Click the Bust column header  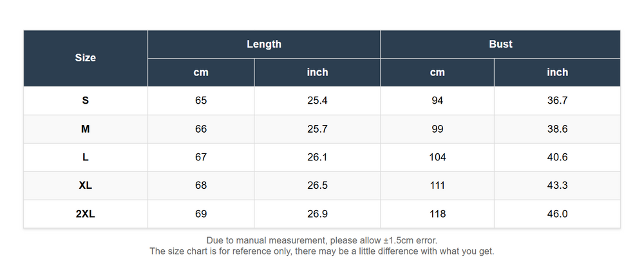(x=500, y=44)
